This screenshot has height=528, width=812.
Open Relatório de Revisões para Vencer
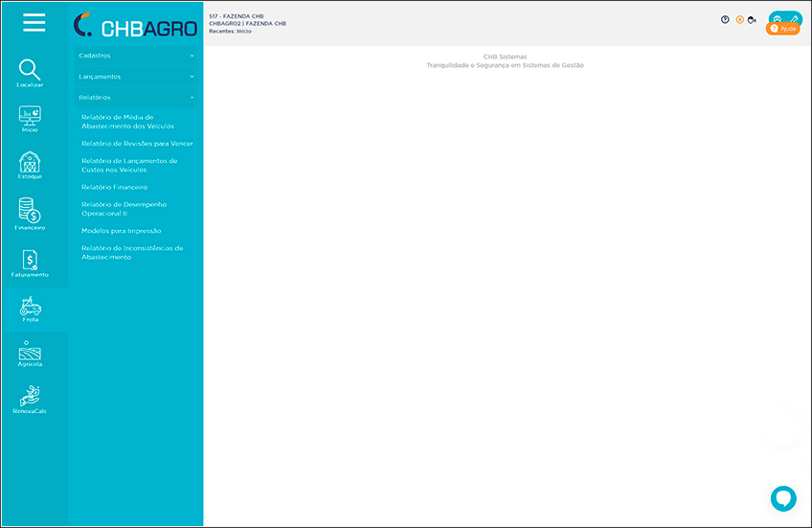click(137, 143)
